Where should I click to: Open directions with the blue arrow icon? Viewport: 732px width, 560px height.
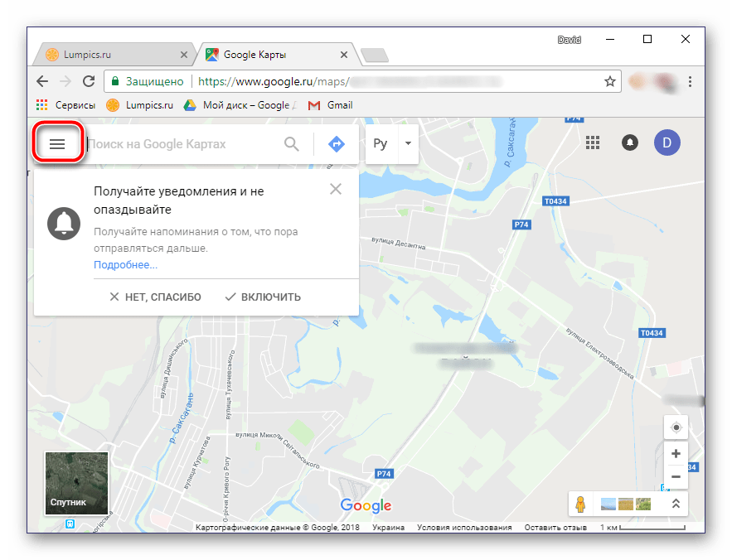(336, 143)
